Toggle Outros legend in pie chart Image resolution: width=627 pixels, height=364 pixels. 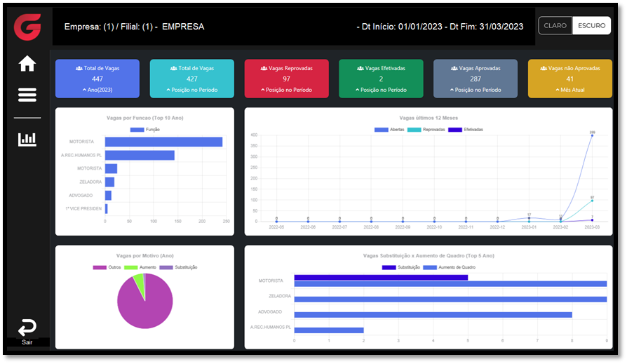107,267
